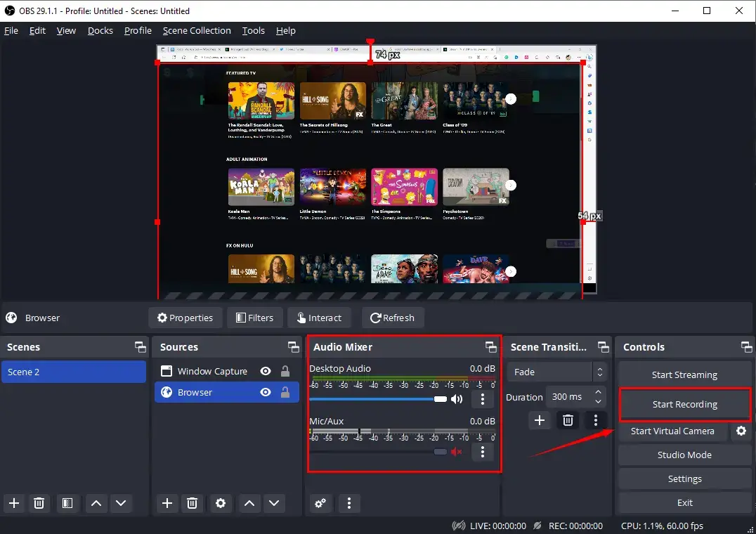Hide the Window Capture source
756x534 pixels.
pyautogui.click(x=266, y=371)
